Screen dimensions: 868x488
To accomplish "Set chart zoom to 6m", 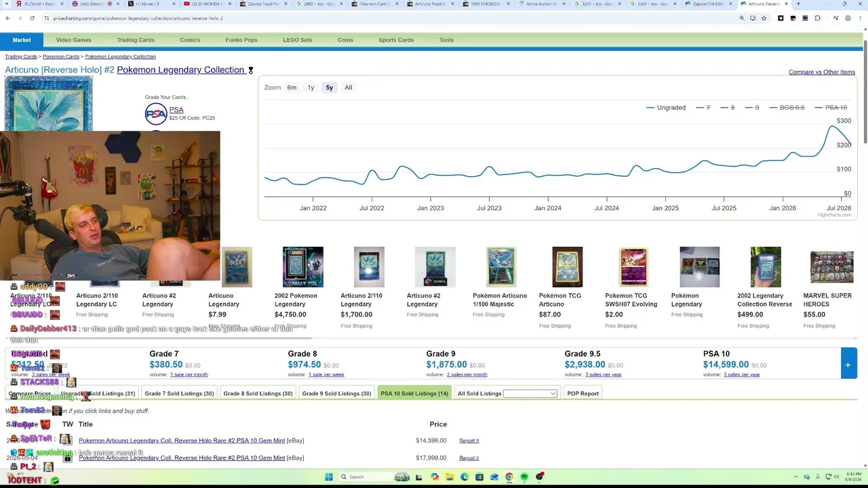I will coord(292,87).
